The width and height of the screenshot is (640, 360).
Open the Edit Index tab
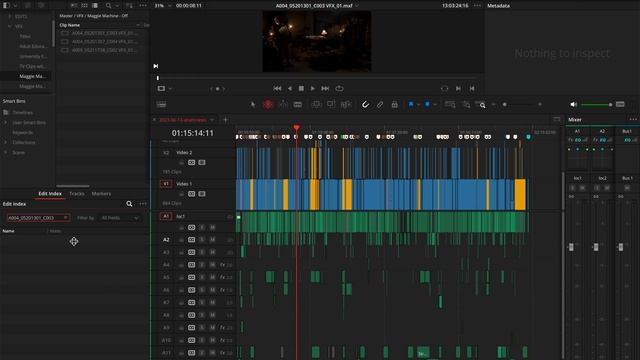50,194
